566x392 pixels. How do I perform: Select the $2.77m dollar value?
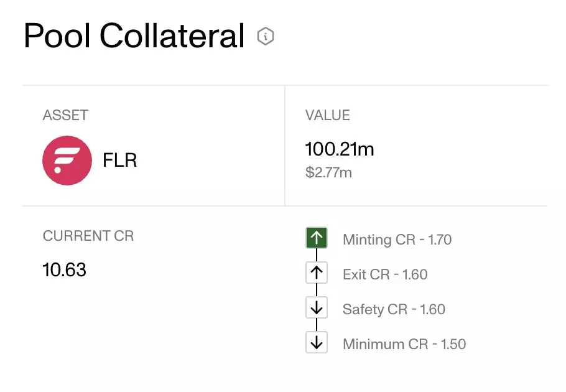point(328,172)
